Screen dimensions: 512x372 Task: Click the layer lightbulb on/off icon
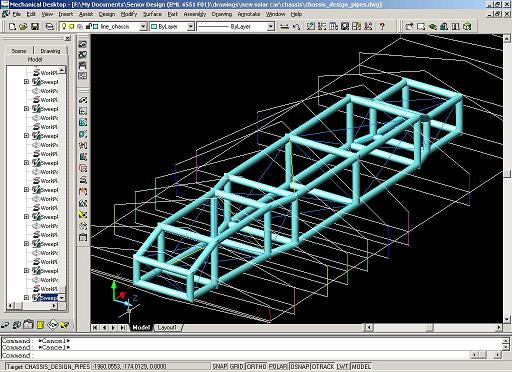click(65, 26)
